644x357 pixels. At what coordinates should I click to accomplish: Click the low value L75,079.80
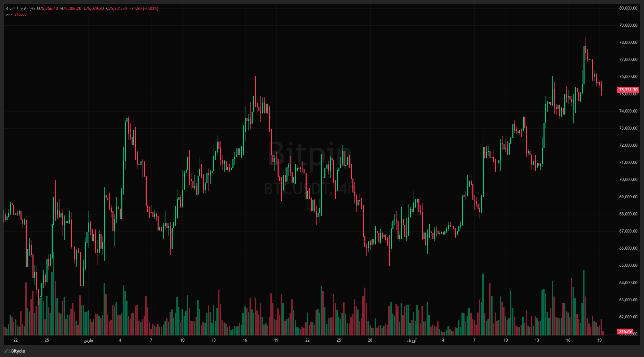(x=94, y=9)
